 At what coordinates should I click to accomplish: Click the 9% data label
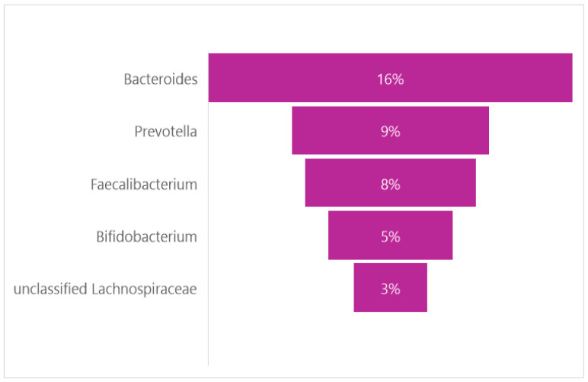[x=391, y=131]
